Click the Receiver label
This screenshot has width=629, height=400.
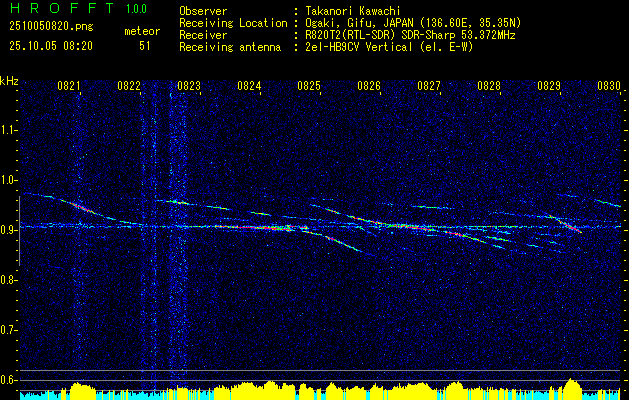tap(203, 35)
